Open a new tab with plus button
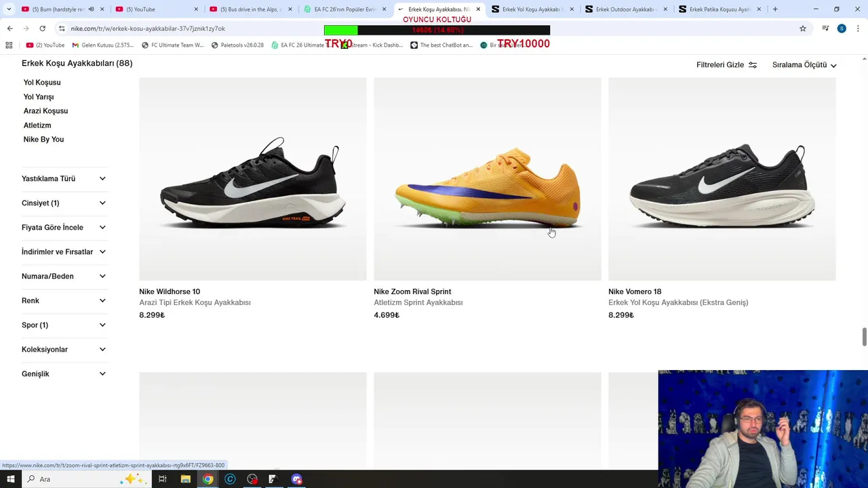Image resolution: width=868 pixels, height=488 pixels. [x=775, y=9]
